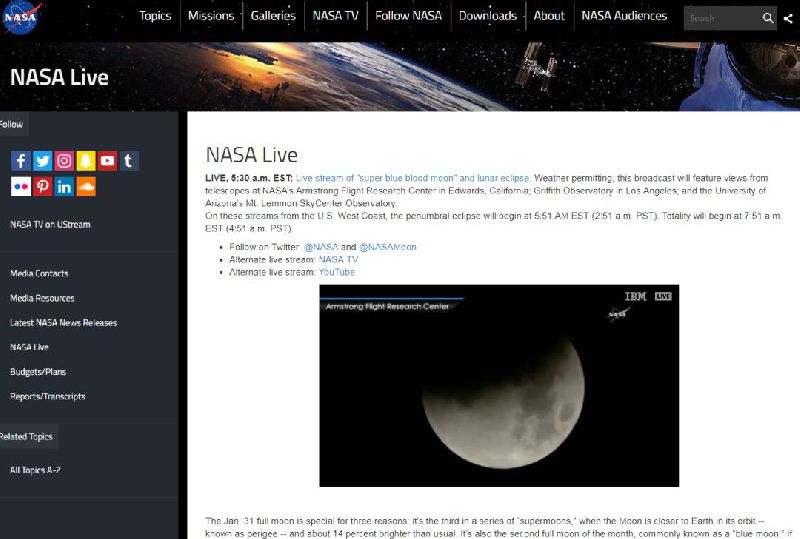The image size is (800, 539).
Task: Select NASA Live in sidebar
Action: (29, 347)
